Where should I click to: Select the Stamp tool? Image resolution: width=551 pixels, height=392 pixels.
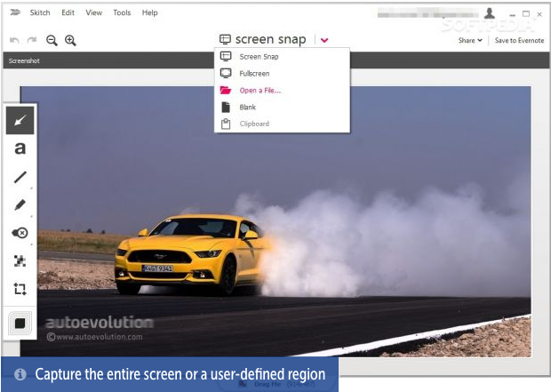[x=20, y=233]
